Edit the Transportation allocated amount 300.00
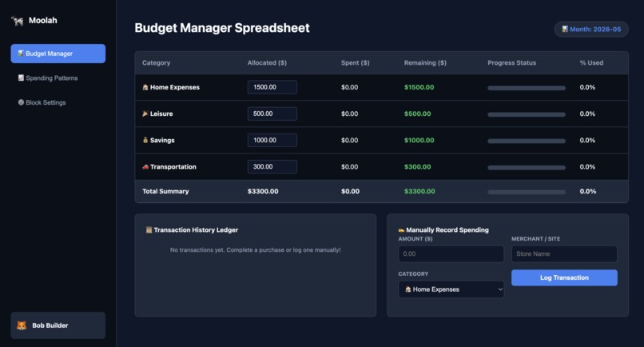The width and height of the screenshot is (644, 347). 272,166
